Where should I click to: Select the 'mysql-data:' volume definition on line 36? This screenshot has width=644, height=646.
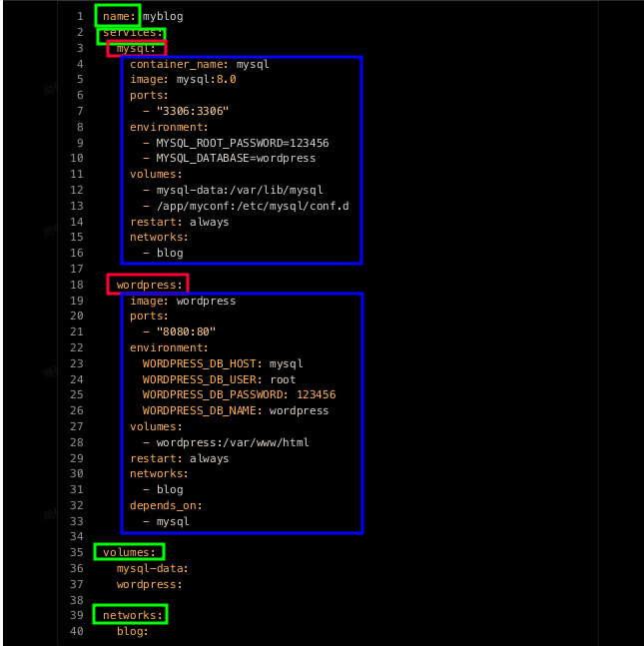tap(152, 568)
